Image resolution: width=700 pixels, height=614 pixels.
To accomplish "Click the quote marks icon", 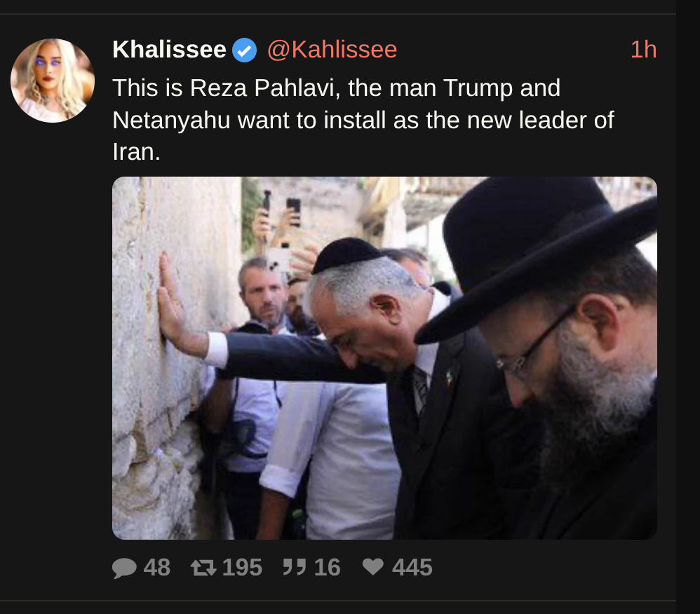I will [294, 567].
